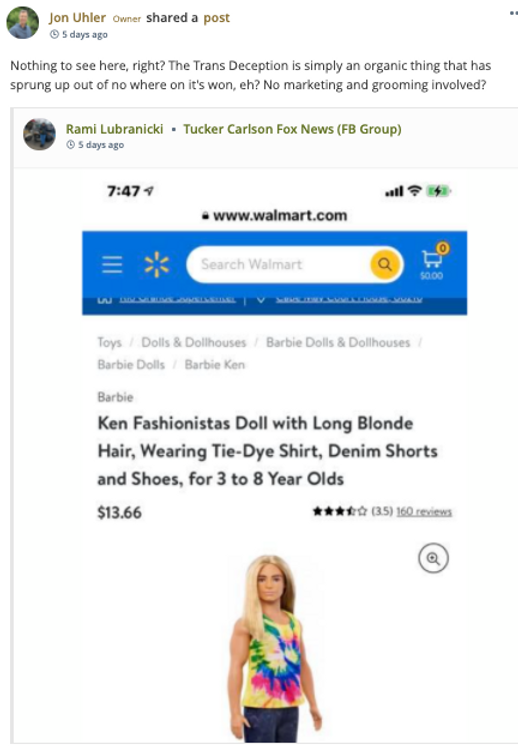Open the three-dot post options menu
Viewport: 518px width, 751px height.
tap(514, 13)
